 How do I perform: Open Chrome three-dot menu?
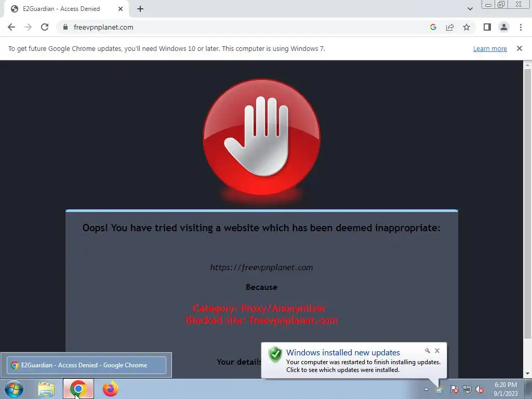pyautogui.click(x=521, y=27)
